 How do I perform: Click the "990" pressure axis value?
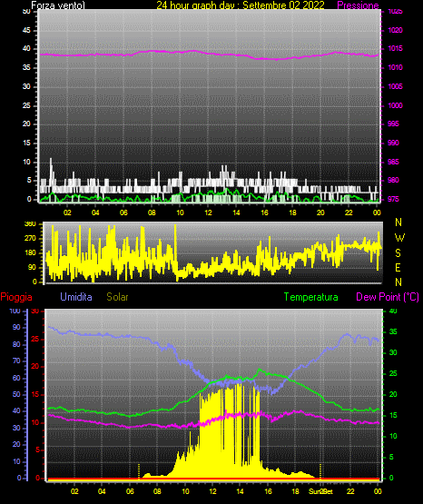393,143
